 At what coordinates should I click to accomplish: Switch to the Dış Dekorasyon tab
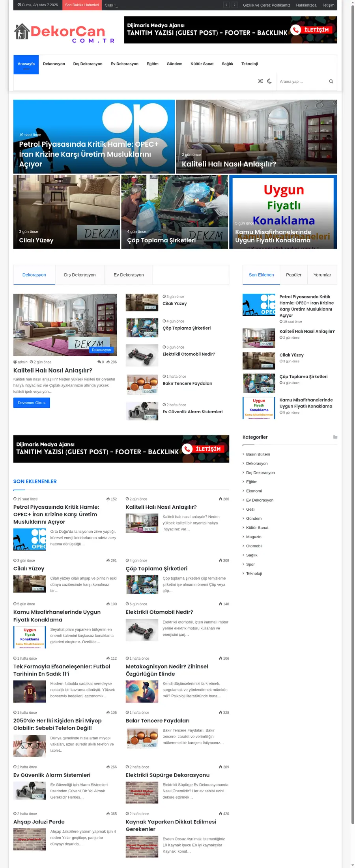[x=80, y=275]
